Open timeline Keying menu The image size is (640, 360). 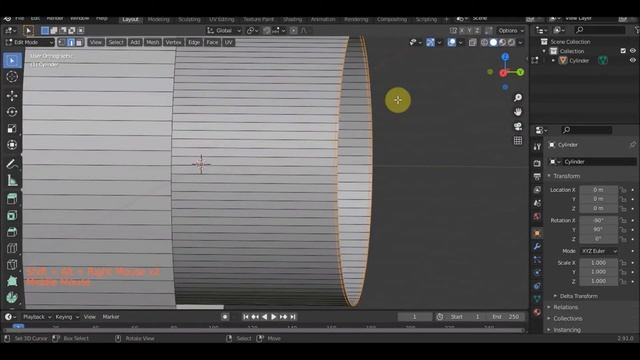(x=66, y=317)
